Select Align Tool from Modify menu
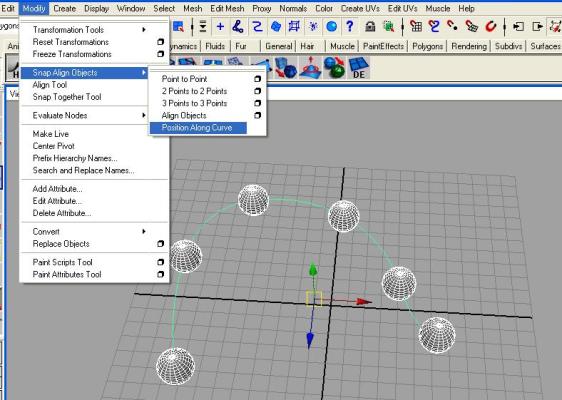The width and height of the screenshot is (562, 400). click(x=50, y=85)
